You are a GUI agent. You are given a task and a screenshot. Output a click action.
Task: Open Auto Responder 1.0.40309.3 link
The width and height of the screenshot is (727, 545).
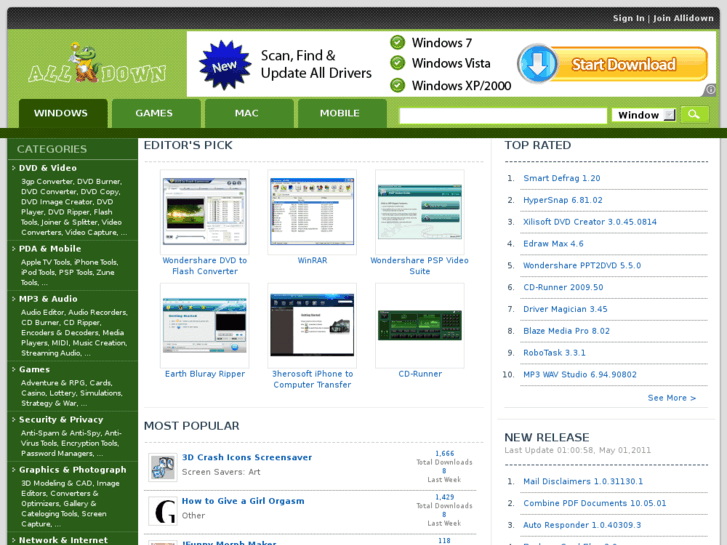point(582,525)
